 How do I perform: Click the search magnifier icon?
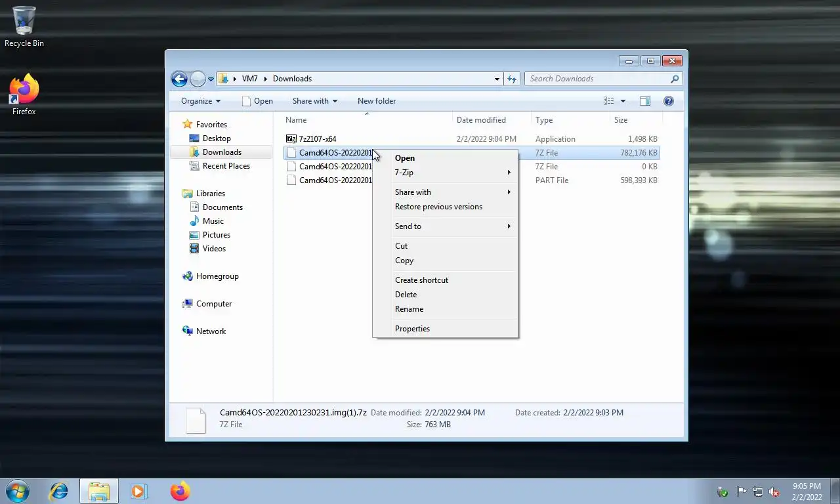pyautogui.click(x=675, y=79)
